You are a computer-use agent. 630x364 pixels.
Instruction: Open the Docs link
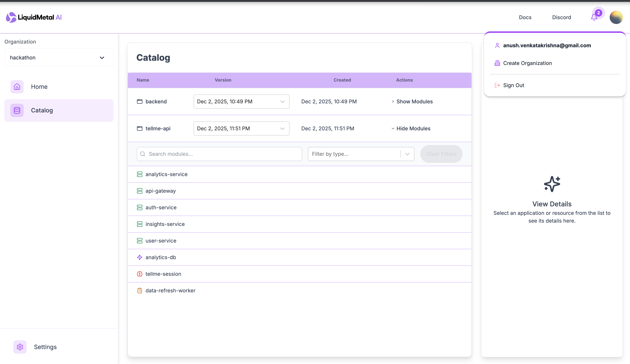click(525, 17)
